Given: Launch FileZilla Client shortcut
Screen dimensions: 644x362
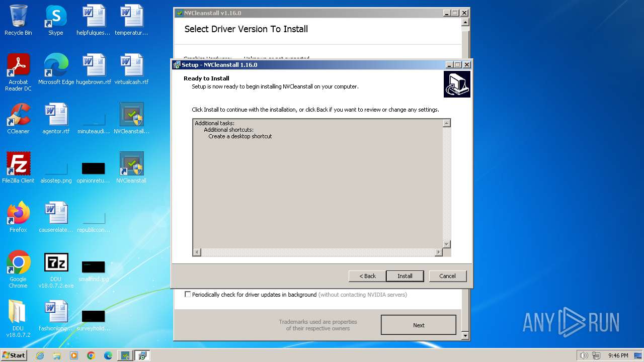Looking at the screenshot, I should point(18,168).
